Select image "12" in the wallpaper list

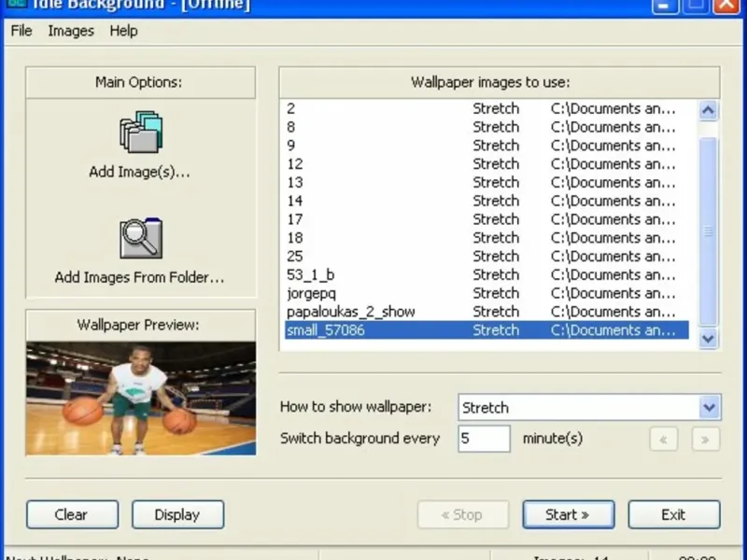coord(486,164)
